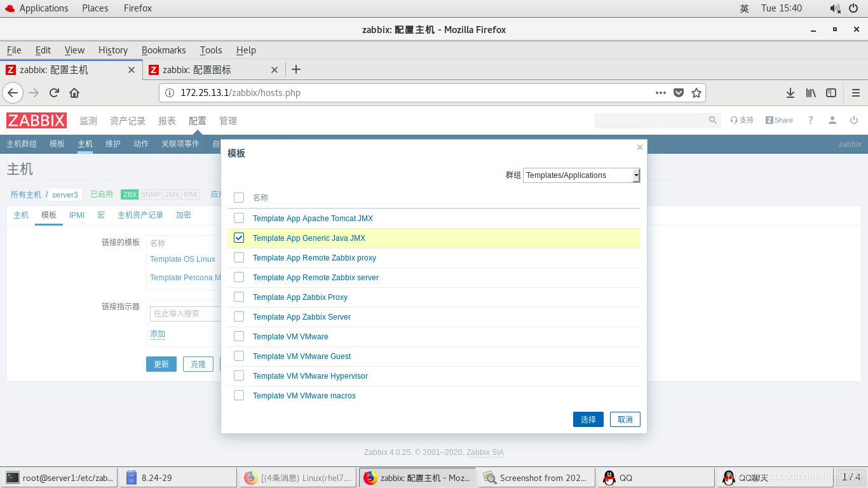Open the Library bookshelf icon
This screenshot has width=868, height=488.
[811, 93]
